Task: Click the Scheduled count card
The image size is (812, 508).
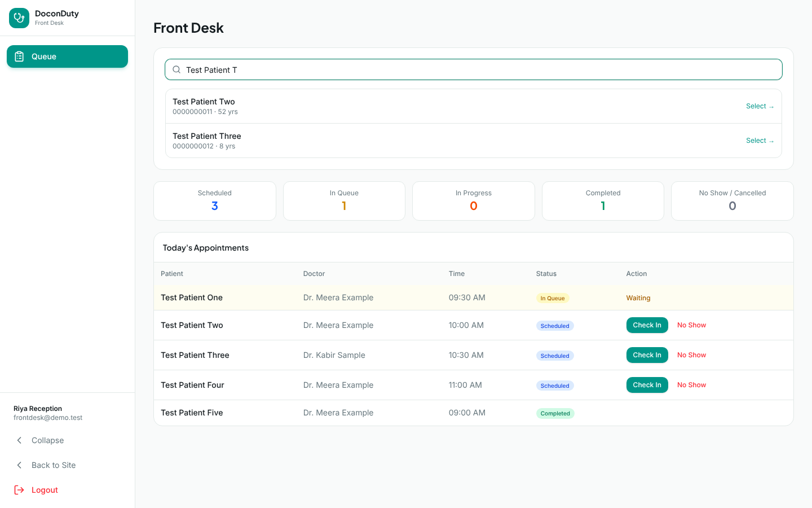Action: click(215, 201)
